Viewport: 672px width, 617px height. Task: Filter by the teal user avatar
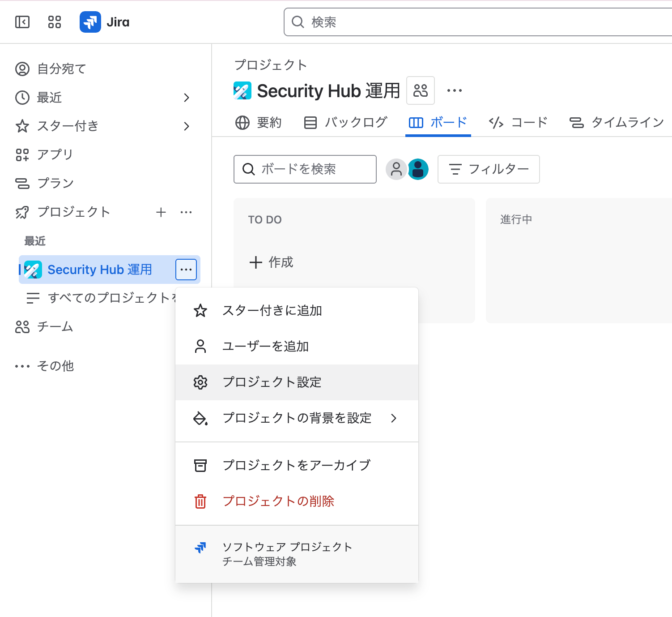tap(418, 169)
